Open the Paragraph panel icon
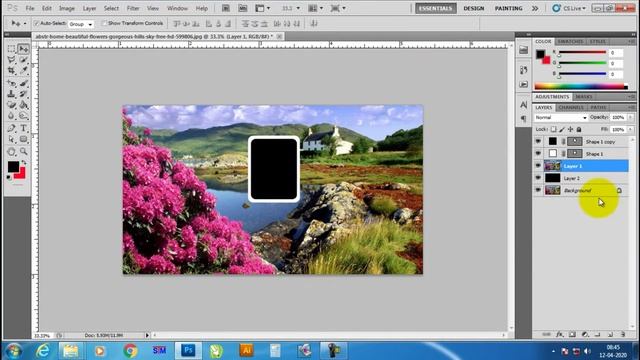The width and height of the screenshot is (640, 360). pyautogui.click(x=524, y=119)
